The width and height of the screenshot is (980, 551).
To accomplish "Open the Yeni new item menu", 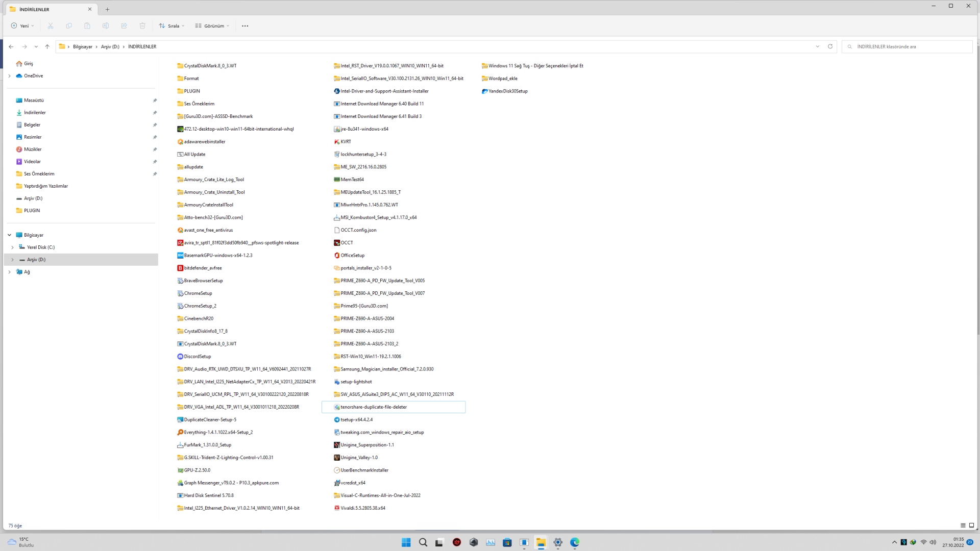I will click(x=22, y=26).
